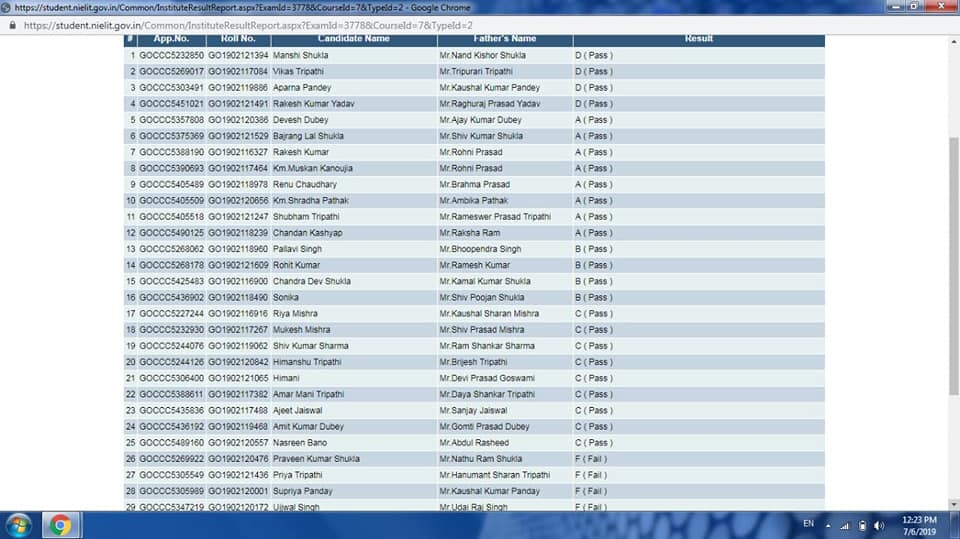Click the battery power tray icon
The image size is (960, 539).
[863, 525]
